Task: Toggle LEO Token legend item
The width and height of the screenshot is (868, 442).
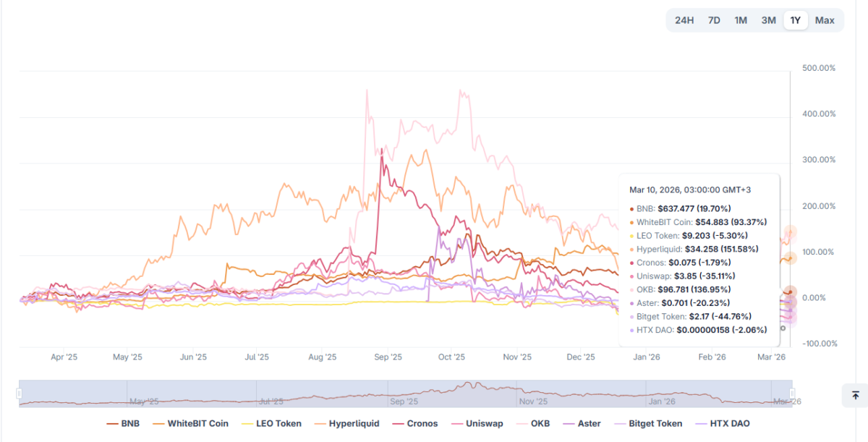Action: tap(271, 424)
